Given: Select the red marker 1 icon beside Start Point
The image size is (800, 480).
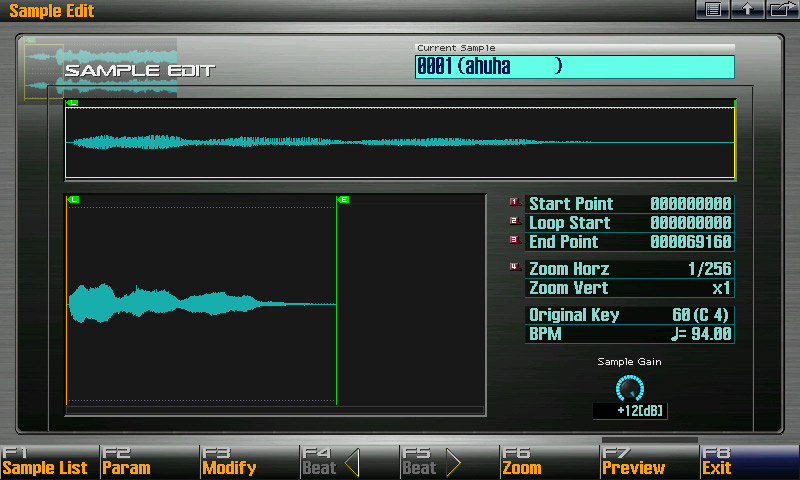Looking at the screenshot, I should (515, 203).
